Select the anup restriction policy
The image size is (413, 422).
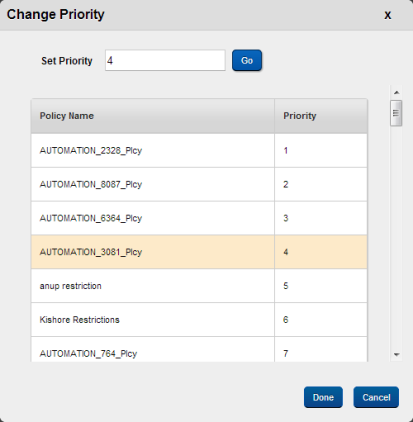[199, 286]
